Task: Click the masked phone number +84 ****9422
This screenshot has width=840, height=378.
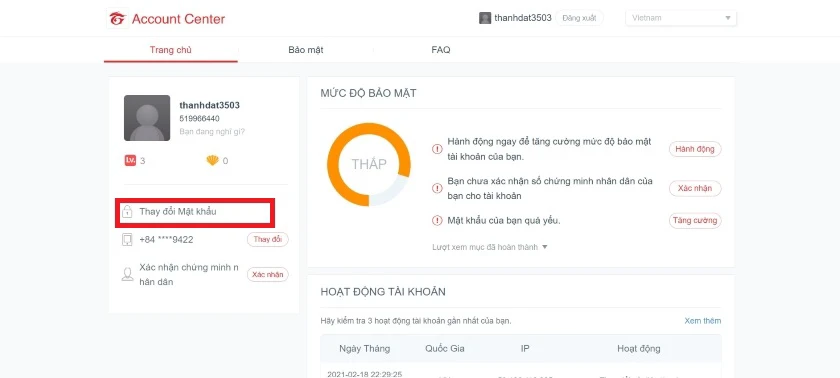Action: point(166,239)
